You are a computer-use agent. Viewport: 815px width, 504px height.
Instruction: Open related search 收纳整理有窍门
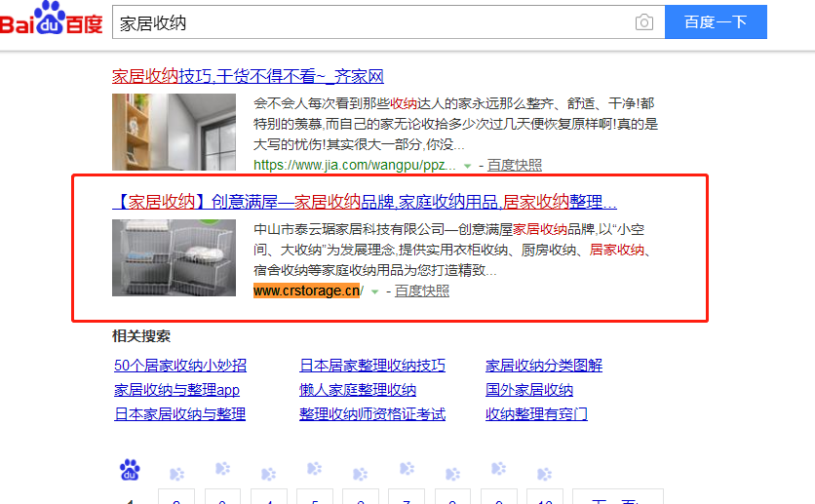[x=536, y=414]
